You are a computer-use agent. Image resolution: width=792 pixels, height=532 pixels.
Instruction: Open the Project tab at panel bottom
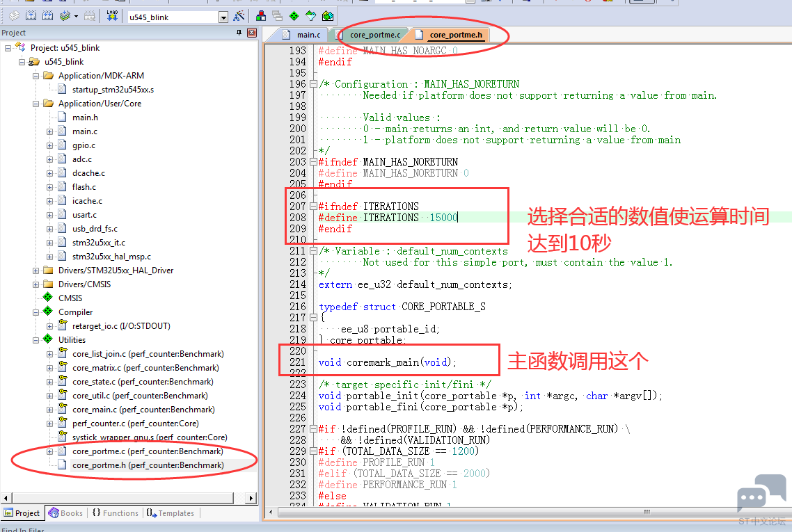click(22, 513)
